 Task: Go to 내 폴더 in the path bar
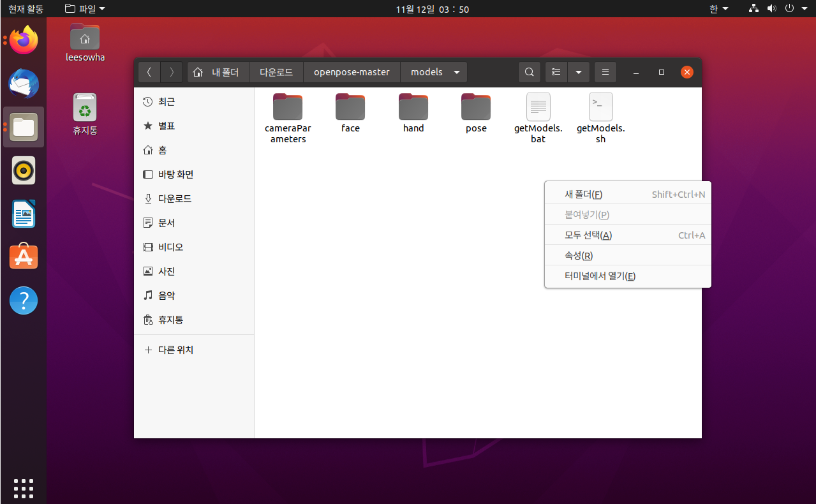click(218, 72)
